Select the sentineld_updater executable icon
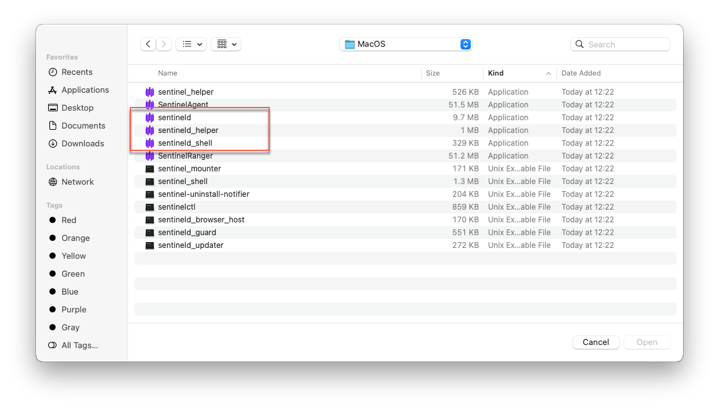Image resolution: width=719 pixels, height=409 pixels. [150, 245]
